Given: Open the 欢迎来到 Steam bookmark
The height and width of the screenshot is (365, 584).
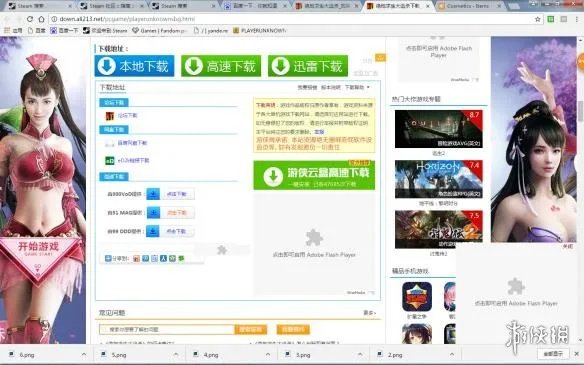Looking at the screenshot, I should pyautogui.click(x=105, y=31).
